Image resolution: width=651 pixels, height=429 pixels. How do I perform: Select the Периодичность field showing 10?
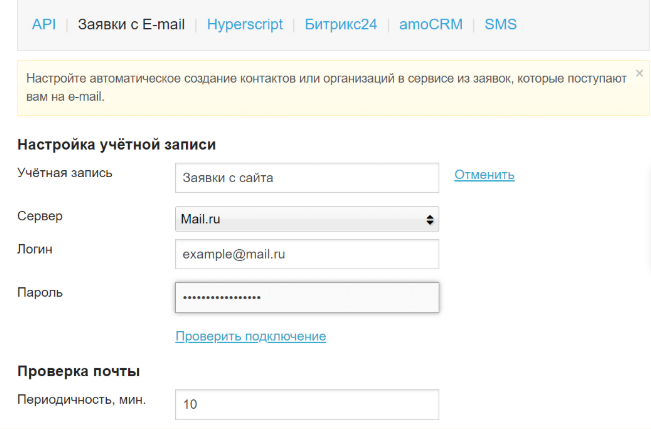click(307, 404)
